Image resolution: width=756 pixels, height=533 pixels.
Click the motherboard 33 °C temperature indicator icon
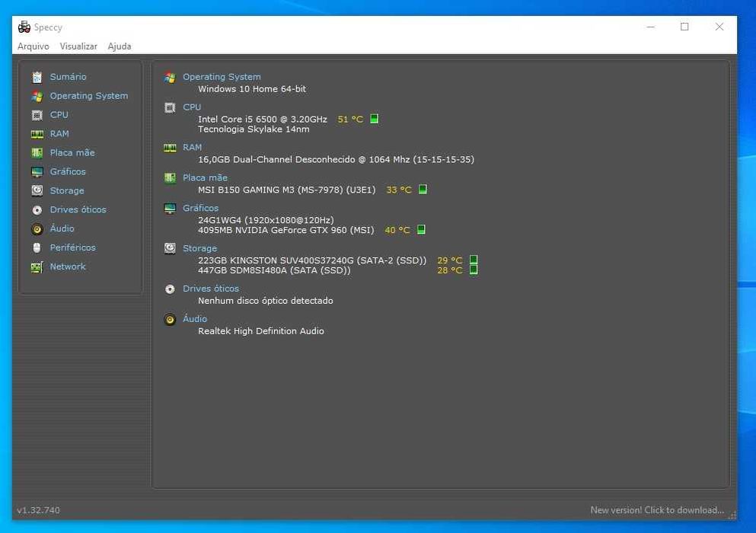coord(423,189)
